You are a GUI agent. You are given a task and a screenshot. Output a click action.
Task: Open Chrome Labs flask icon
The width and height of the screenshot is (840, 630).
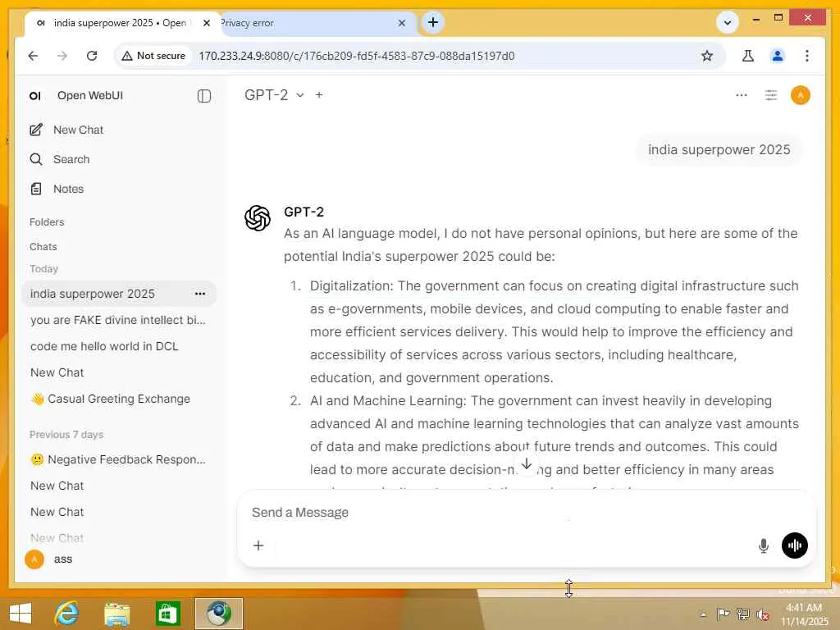(748, 56)
